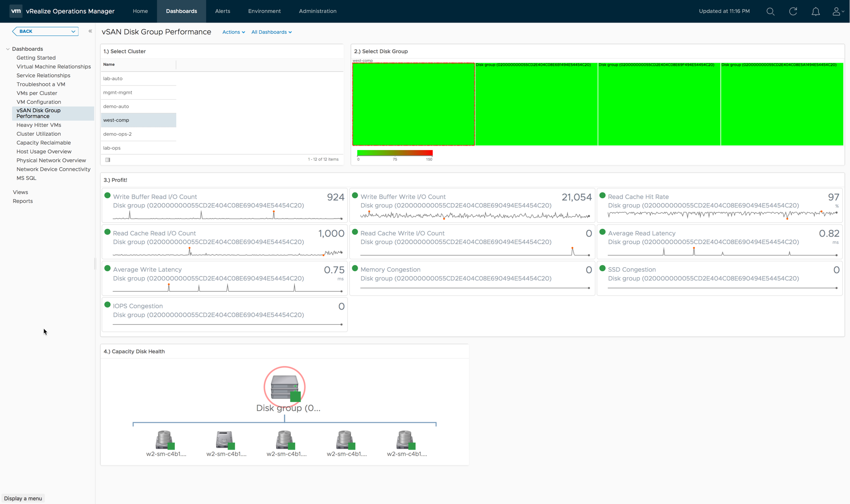Image resolution: width=850 pixels, height=504 pixels.
Task: Open the All Dashboards dropdown
Action: (x=271, y=32)
